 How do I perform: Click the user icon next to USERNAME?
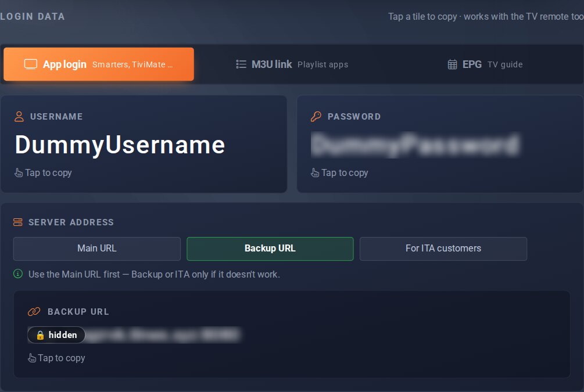point(19,117)
